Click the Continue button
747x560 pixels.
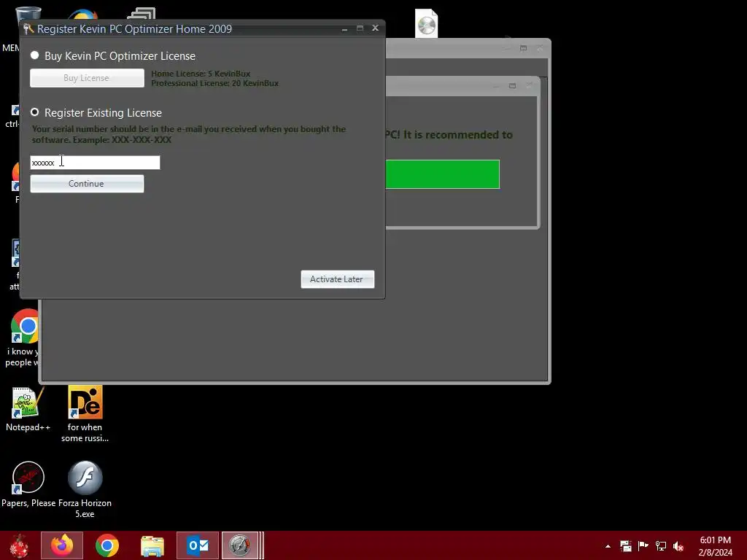click(87, 183)
